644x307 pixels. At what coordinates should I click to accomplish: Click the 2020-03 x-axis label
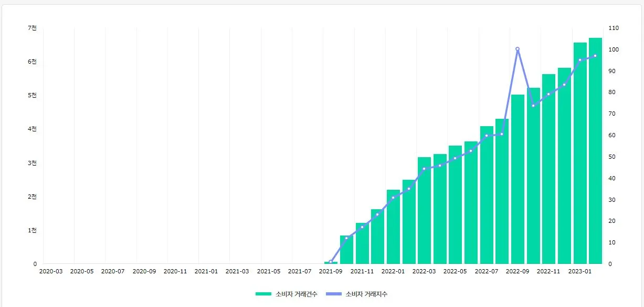coord(51,271)
